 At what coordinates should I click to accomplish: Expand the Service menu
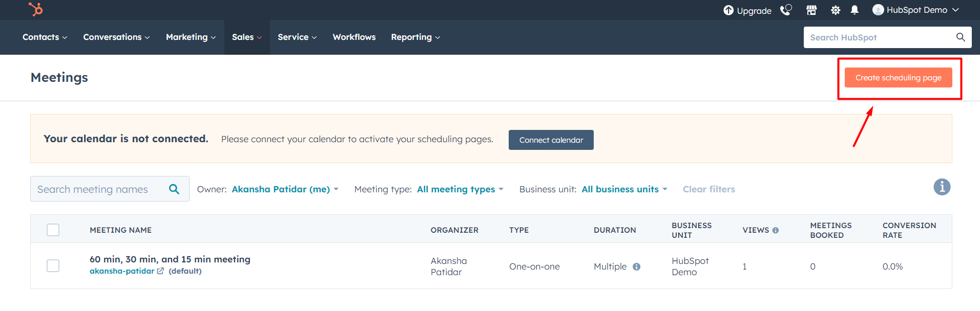(297, 37)
